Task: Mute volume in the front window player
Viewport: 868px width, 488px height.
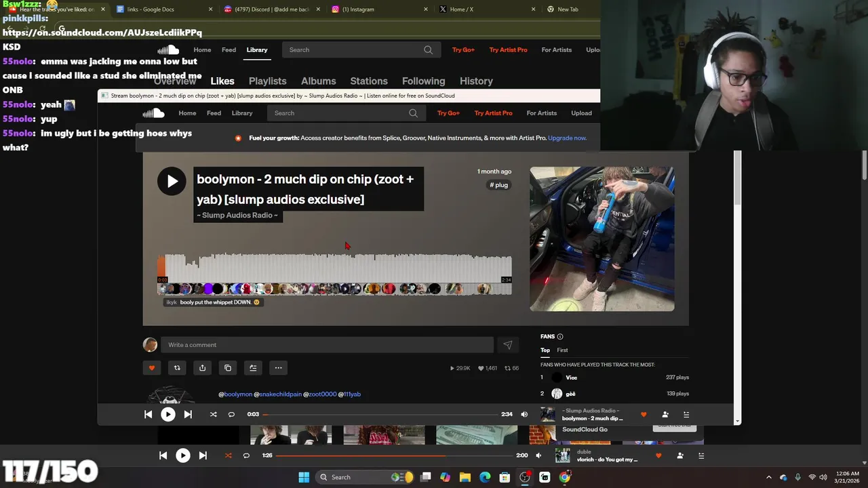Action: (x=524, y=414)
